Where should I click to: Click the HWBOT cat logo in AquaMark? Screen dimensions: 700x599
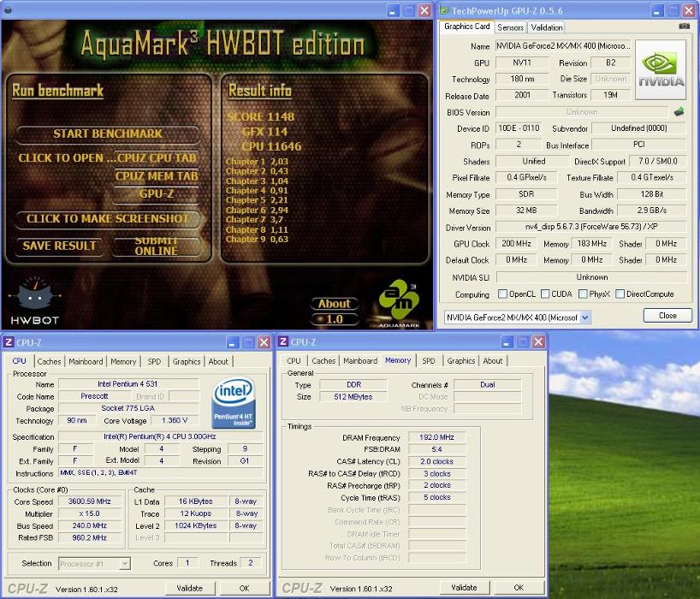(35, 301)
